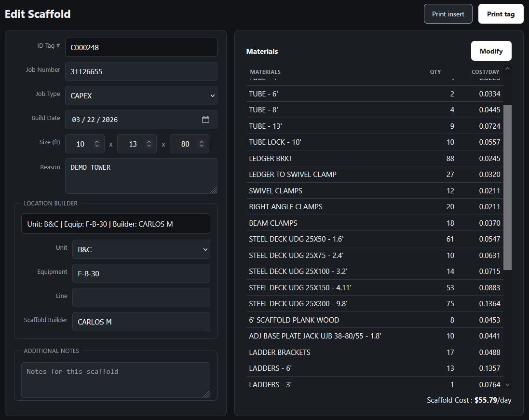Screen dimensions: 529x420
Task: Open the Job Type CAPEX dropdown
Action: click(141, 95)
